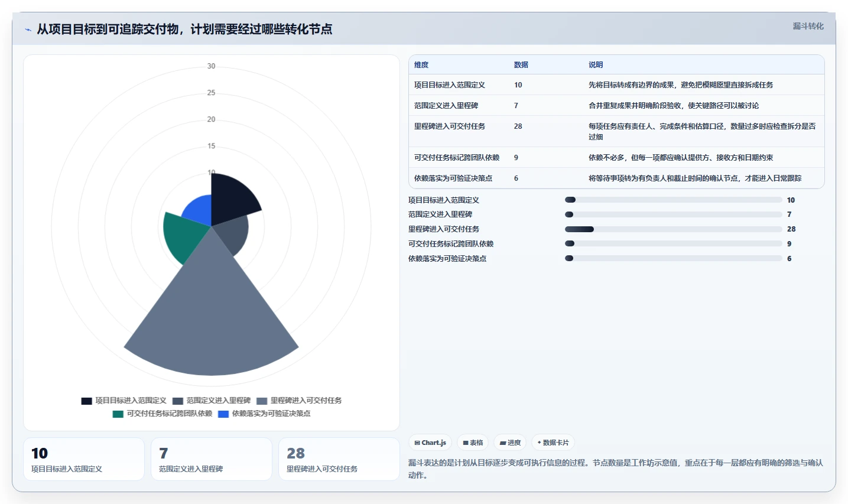Click the bright blue chart segment

pos(200,210)
